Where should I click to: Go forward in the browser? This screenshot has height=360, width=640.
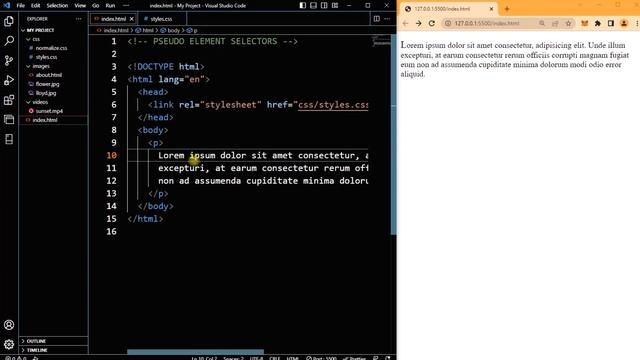coord(418,23)
